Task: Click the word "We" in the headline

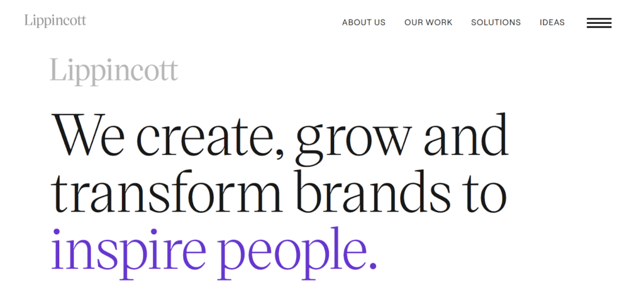Action: pyautogui.click(x=87, y=136)
